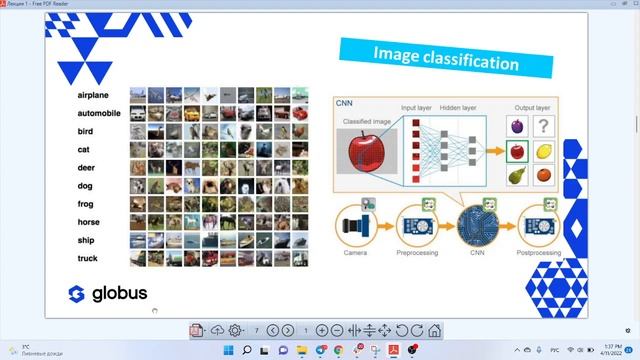Click the 'frog' class label
This screenshot has height=360, width=640.
[x=85, y=204]
